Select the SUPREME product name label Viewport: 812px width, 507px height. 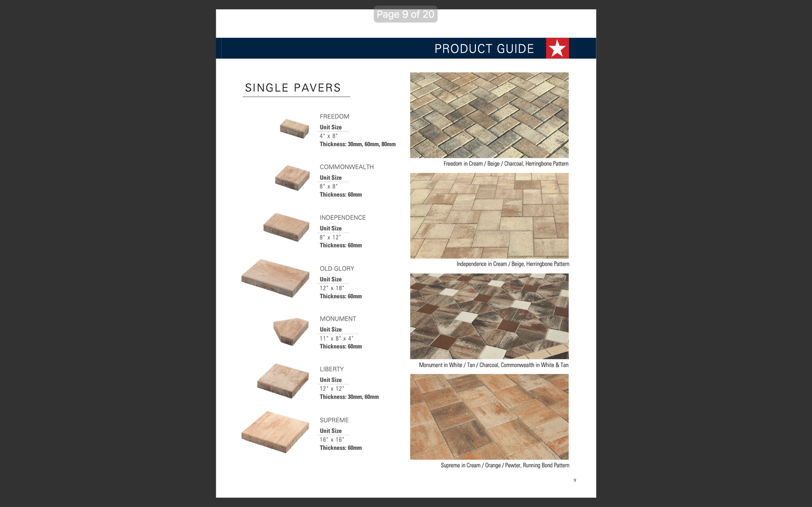pos(334,420)
